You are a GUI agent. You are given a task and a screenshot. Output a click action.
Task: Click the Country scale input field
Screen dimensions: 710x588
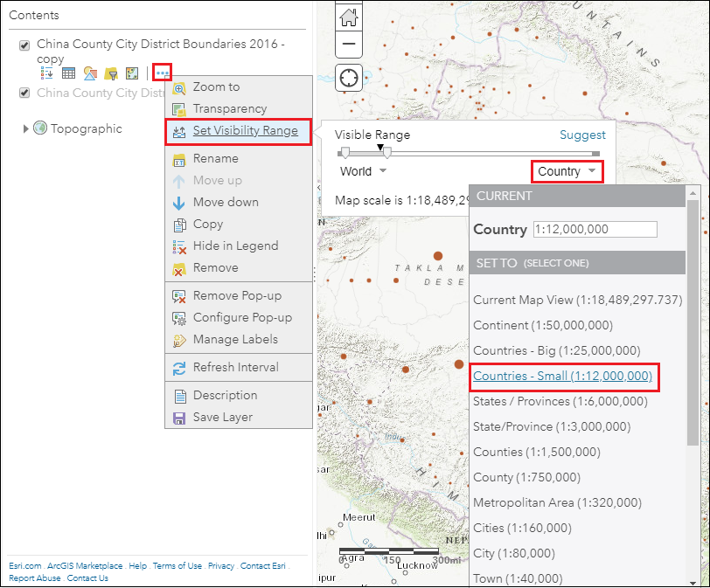click(595, 229)
